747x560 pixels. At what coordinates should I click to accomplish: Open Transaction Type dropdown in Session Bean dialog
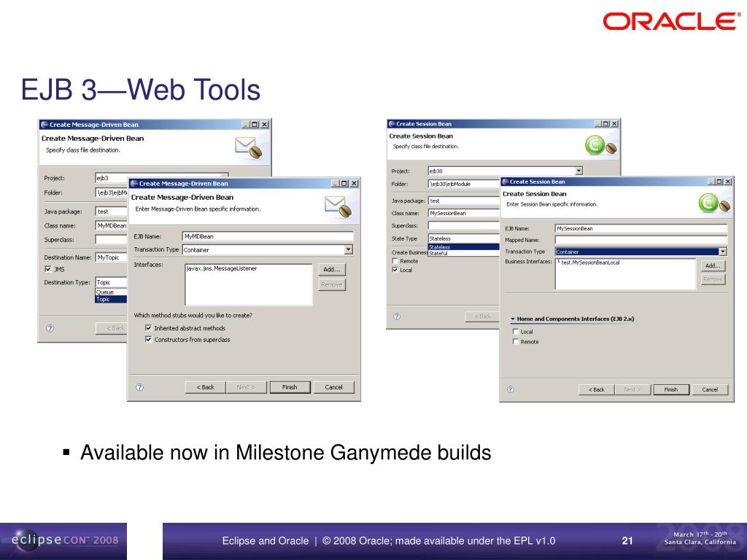pos(723,252)
